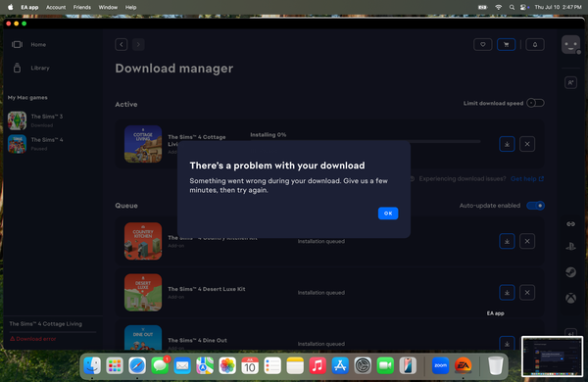The width and height of the screenshot is (588, 382).
Task: Click the Country Kitchen cover art
Action: [143, 241]
